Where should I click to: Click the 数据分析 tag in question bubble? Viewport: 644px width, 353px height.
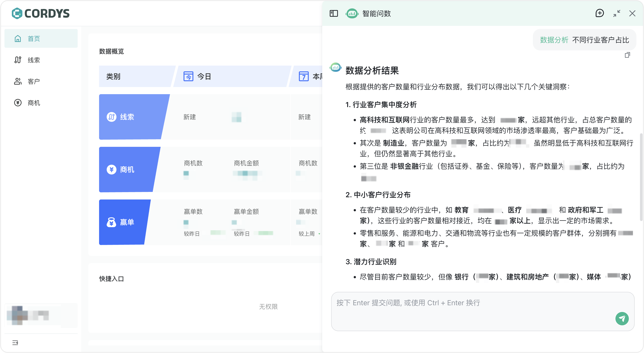[x=554, y=40]
